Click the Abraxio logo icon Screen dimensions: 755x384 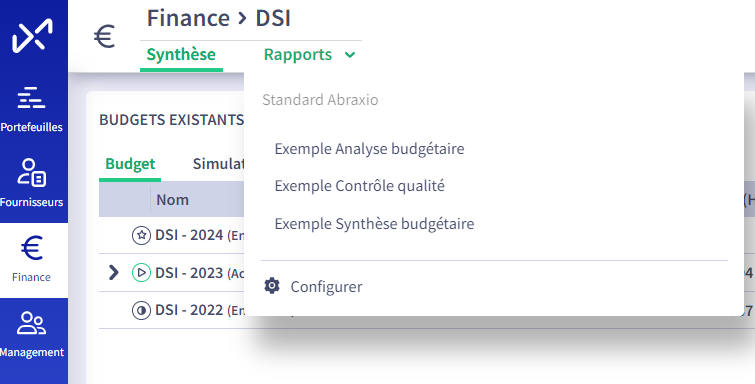point(32,35)
